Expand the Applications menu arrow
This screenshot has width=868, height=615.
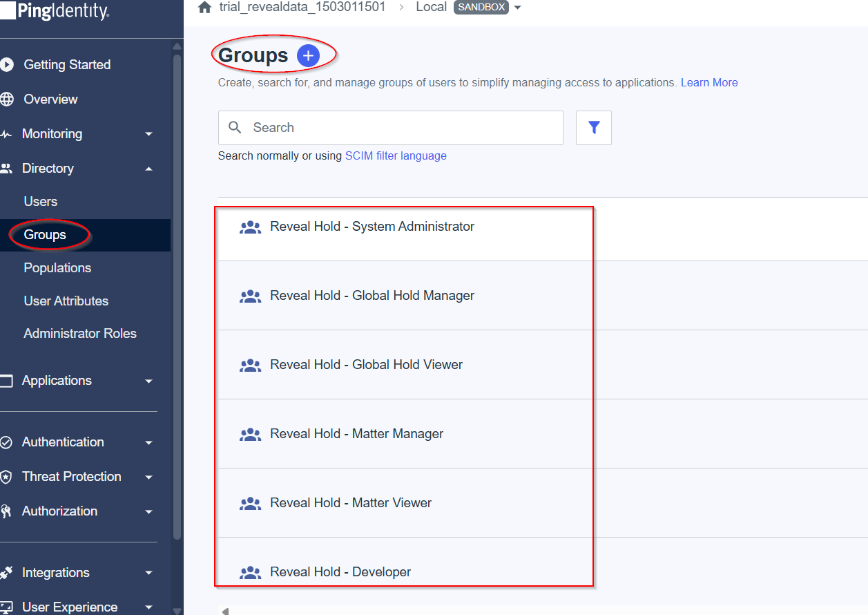[x=148, y=381]
